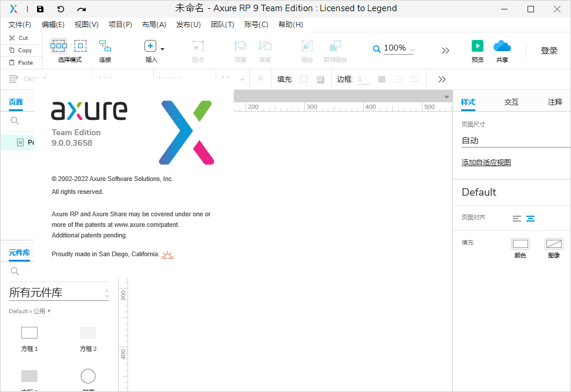Viewport: 571px width, 392px height.
Task: Switch to the 页面 pages tab
Action: (x=16, y=102)
